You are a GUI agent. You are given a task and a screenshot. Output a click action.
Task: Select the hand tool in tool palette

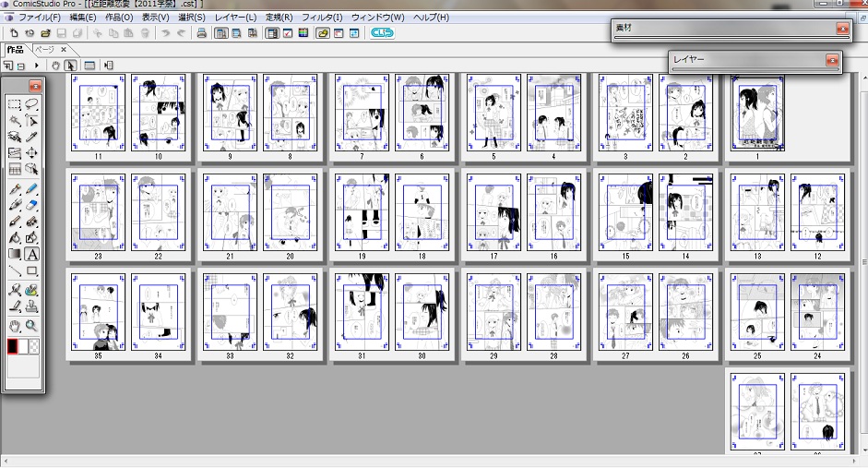[15, 326]
